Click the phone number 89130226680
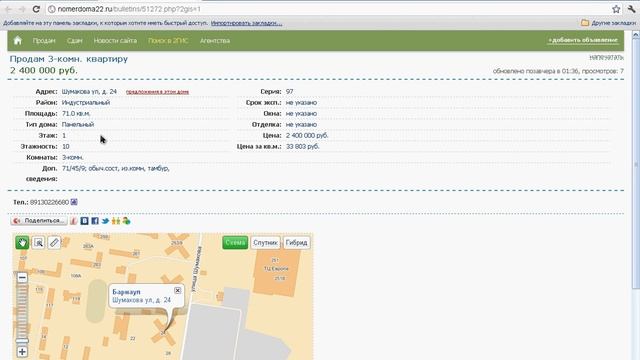Screen dimensions: 640x360 pos(49,202)
